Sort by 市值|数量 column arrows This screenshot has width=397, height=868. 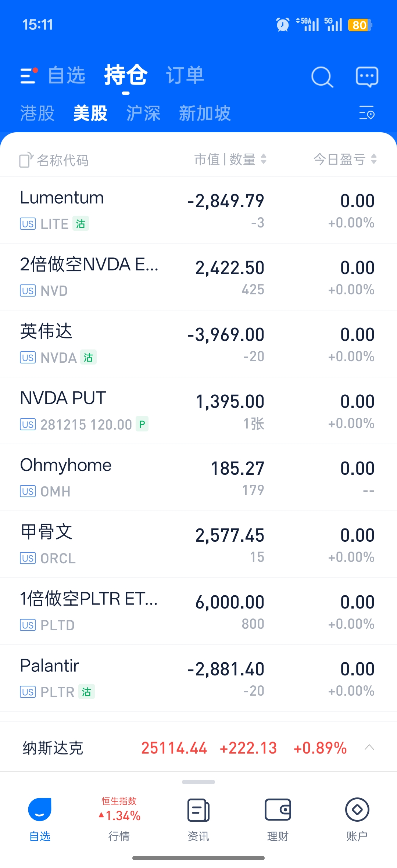[x=263, y=159]
